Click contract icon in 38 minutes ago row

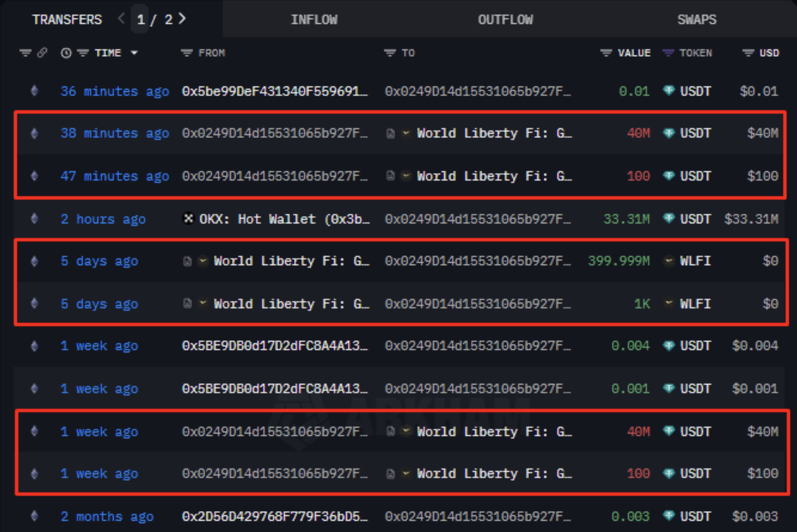(x=390, y=133)
